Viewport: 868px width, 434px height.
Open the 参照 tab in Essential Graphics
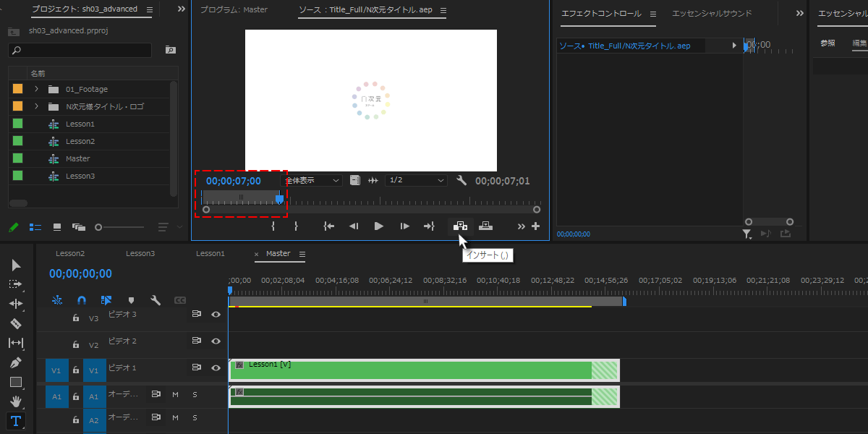[x=827, y=43]
